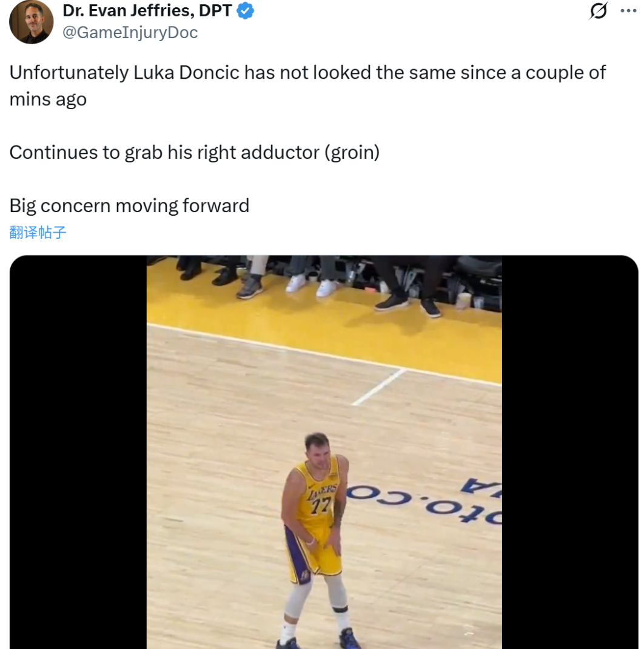Translate the post via 翻译帖子
This screenshot has width=644, height=649.
(x=38, y=232)
